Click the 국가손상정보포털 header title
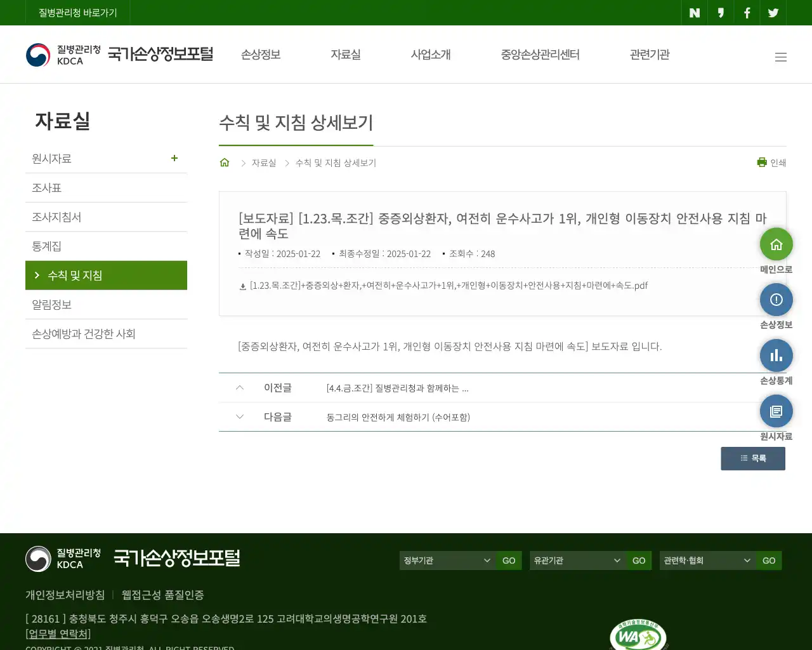This screenshot has width=812, height=650. coord(160,54)
